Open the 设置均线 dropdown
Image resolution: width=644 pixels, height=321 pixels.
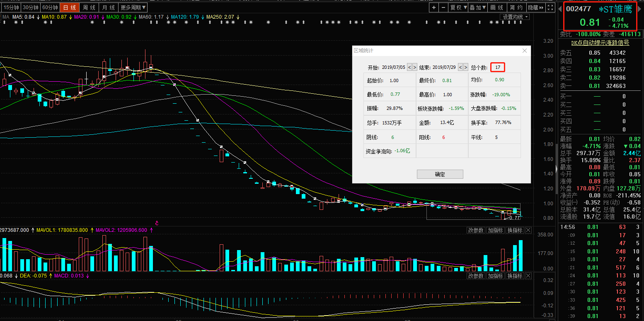515,17
